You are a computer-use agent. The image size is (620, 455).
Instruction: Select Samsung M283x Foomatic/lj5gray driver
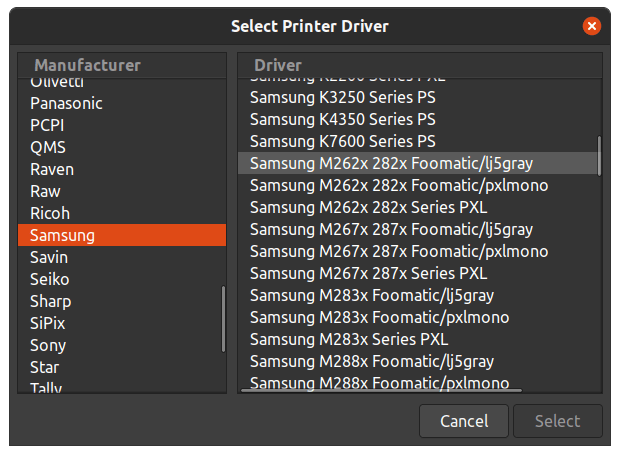click(x=420, y=295)
